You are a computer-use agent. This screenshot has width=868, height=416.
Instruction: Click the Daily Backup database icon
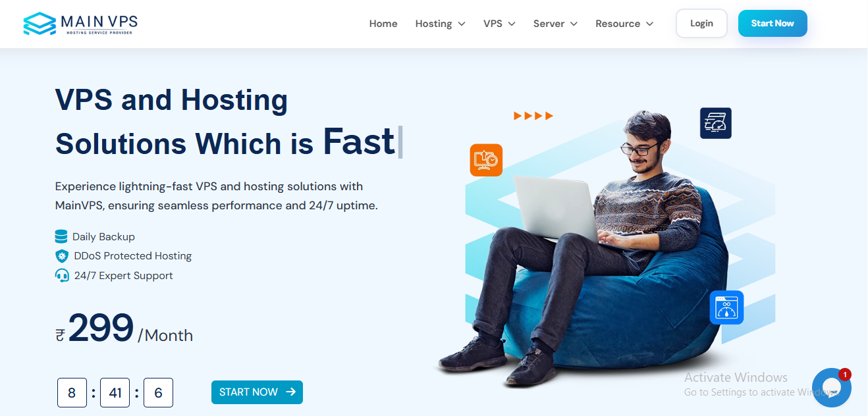(x=61, y=236)
